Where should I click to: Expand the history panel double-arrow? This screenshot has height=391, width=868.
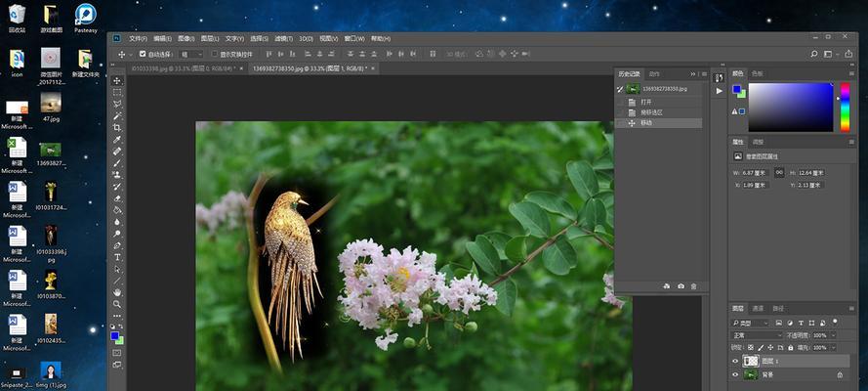click(693, 73)
